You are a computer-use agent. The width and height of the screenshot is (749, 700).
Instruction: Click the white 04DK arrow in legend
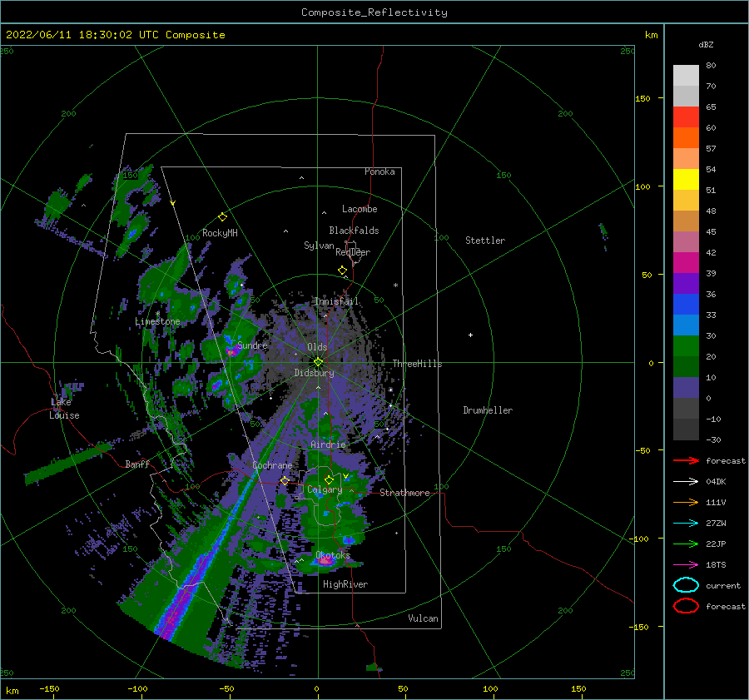point(686,482)
